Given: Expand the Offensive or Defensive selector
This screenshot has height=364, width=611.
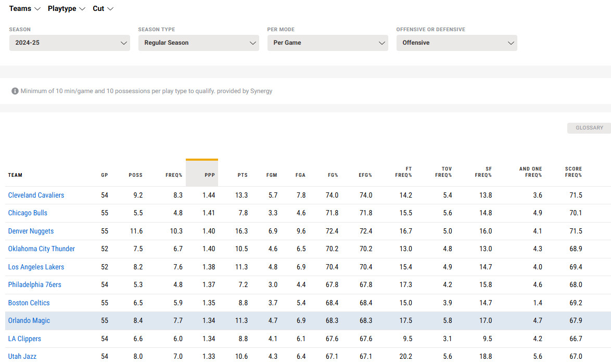Looking at the screenshot, I should point(457,43).
